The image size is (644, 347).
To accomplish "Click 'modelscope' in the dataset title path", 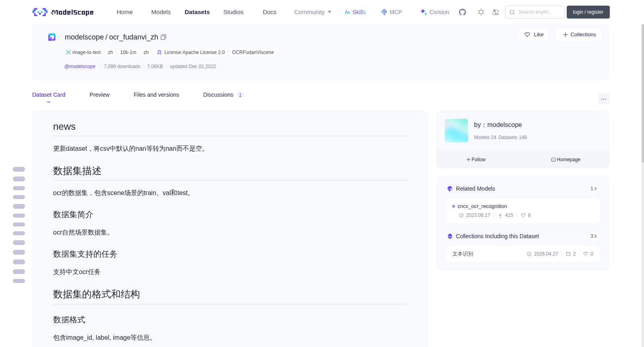I will [x=84, y=37].
